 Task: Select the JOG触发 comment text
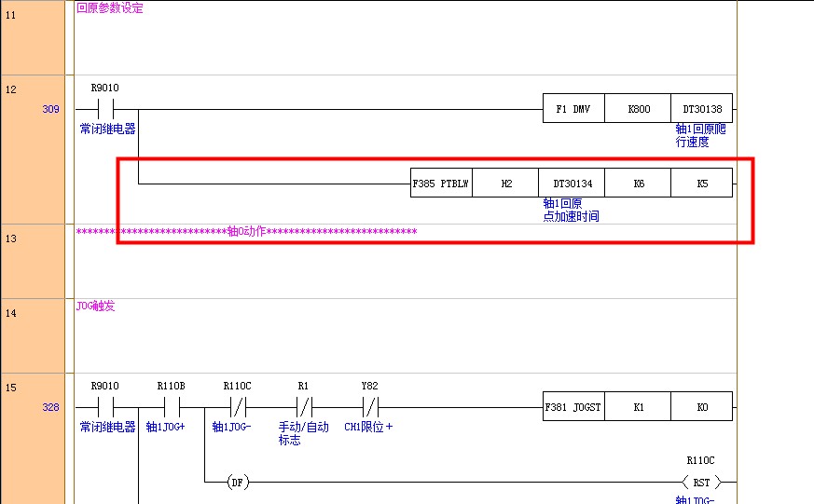96,306
